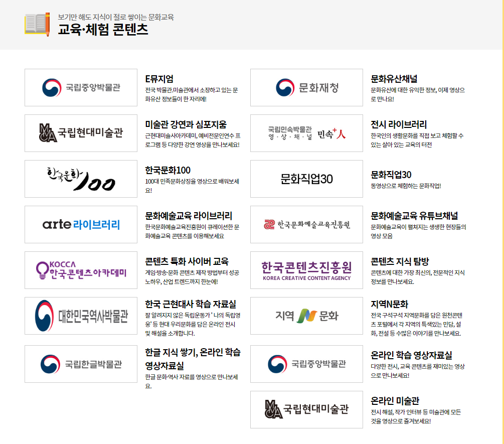Open the 국립한글박물관 logo card

click(81, 364)
